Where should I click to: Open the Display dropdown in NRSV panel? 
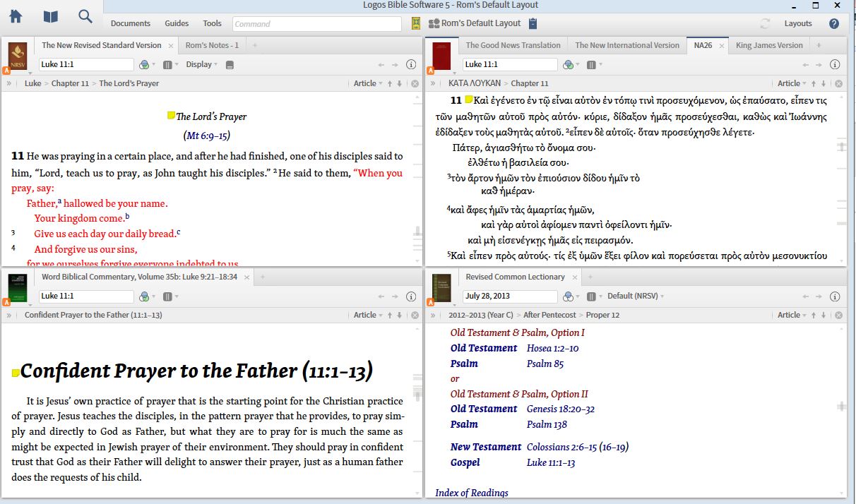click(x=202, y=64)
